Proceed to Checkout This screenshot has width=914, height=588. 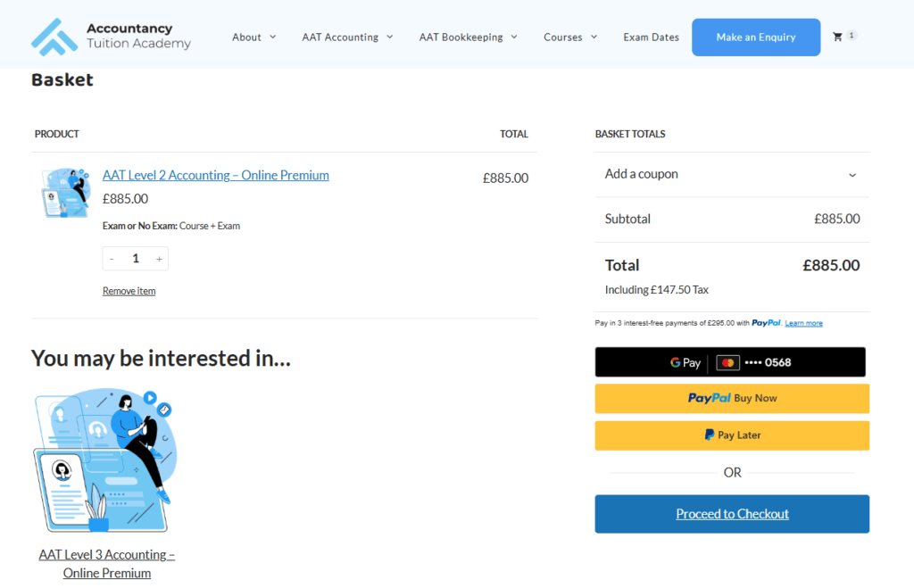[732, 514]
